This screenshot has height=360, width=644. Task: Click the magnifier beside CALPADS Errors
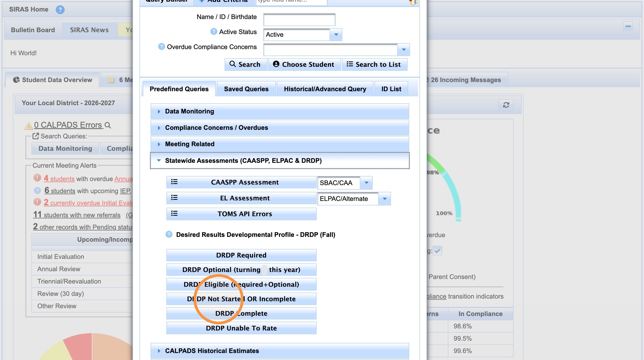pyautogui.click(x=108, y=125)
